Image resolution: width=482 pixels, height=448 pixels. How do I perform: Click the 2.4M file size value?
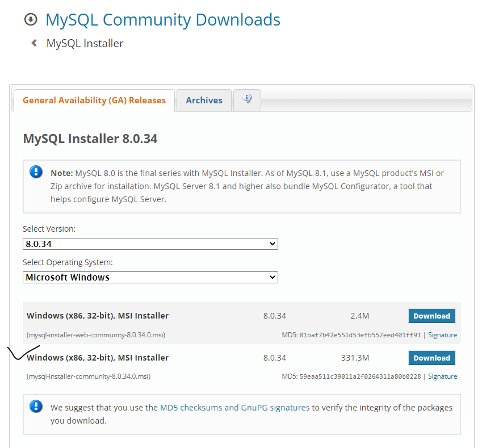360,316
